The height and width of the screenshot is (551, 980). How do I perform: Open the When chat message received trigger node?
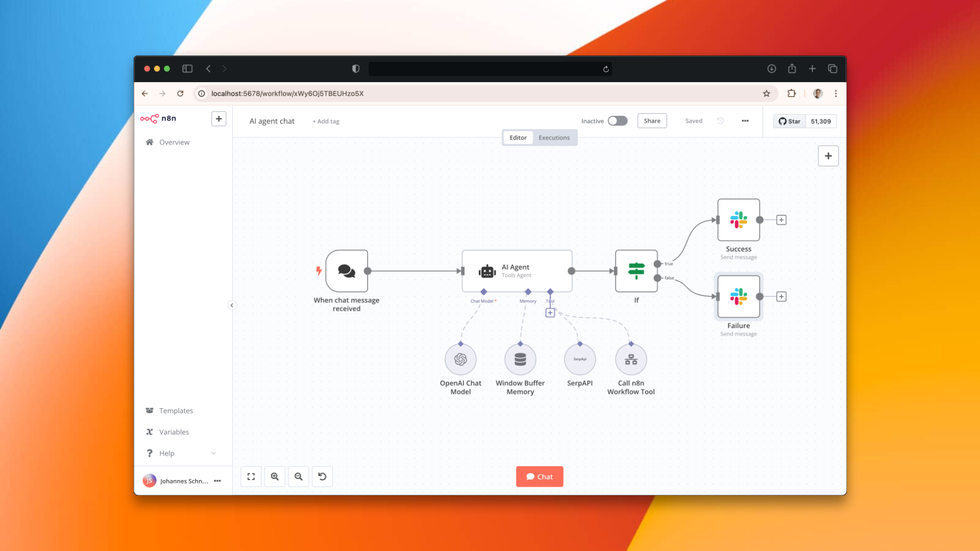(x=347, y=271)
